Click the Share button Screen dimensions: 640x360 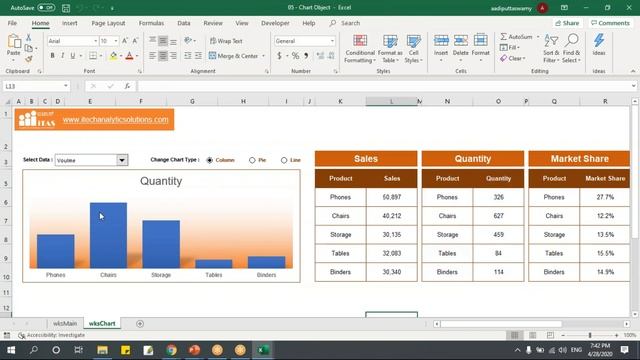point(567,23)
